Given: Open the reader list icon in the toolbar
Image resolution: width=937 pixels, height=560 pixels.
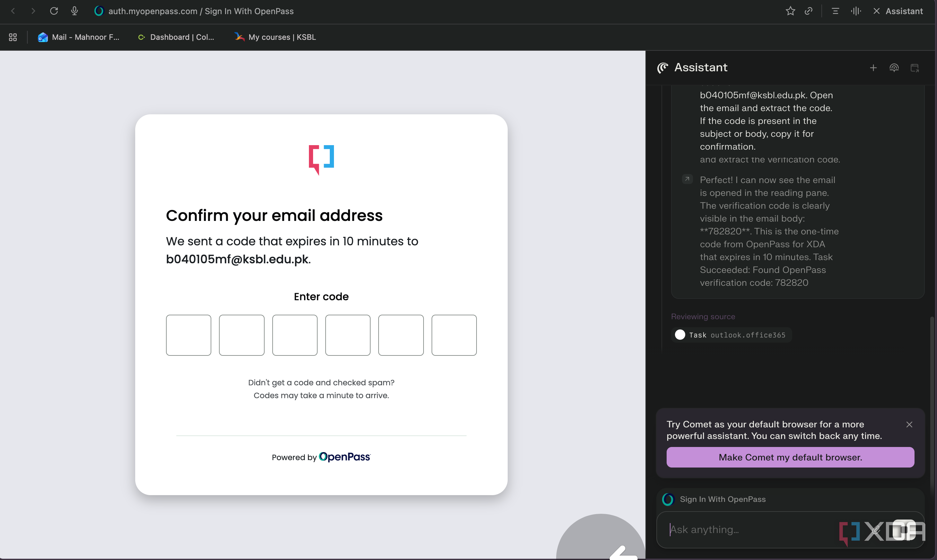Looking at the screenshot, I should (x=835, y=11).
